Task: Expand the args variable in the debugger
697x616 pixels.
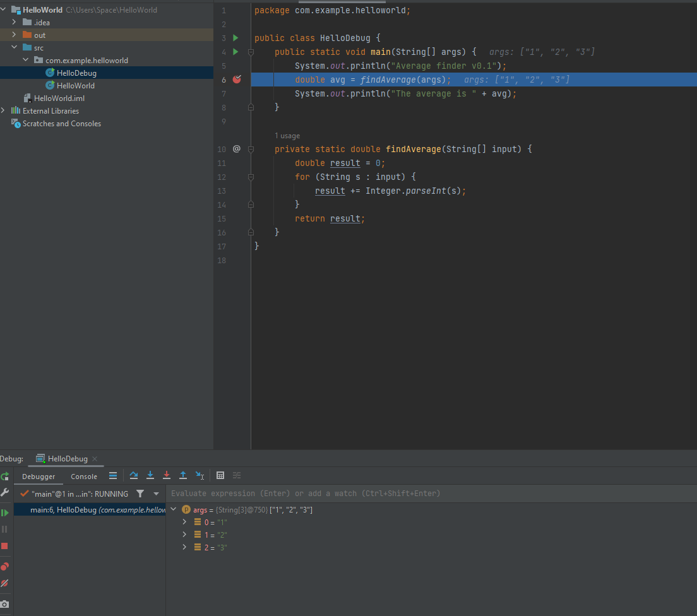Action: point(174,509)
